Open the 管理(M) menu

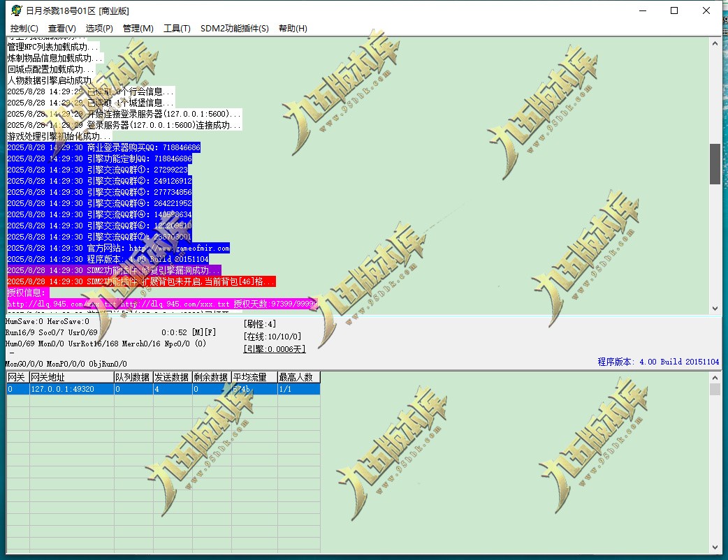click(138, 29)
